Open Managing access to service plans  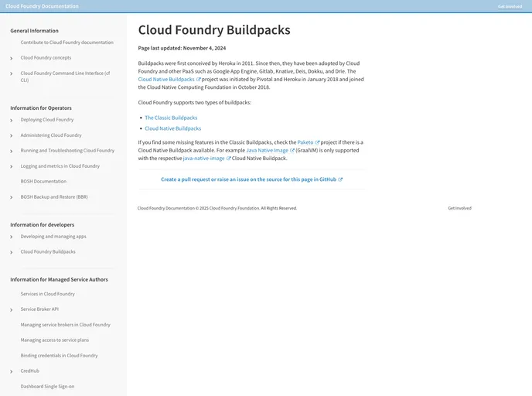(55, 340)
